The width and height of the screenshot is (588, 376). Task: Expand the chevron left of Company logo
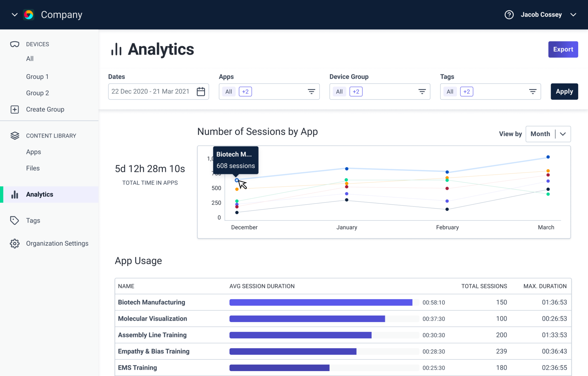click(x=15, y=15)
